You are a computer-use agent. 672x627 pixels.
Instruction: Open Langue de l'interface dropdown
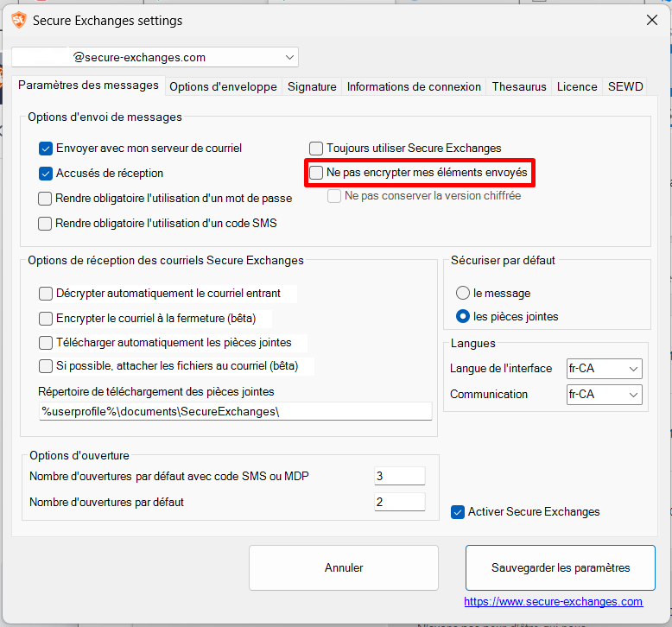click(605, 369)
